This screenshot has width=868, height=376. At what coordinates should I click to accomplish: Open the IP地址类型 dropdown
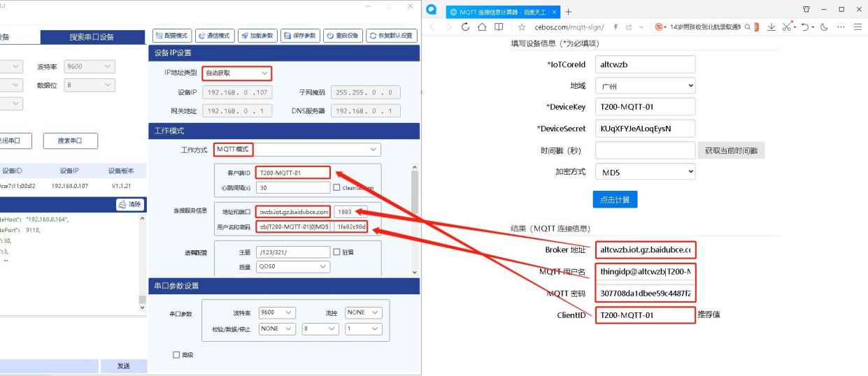237,73
